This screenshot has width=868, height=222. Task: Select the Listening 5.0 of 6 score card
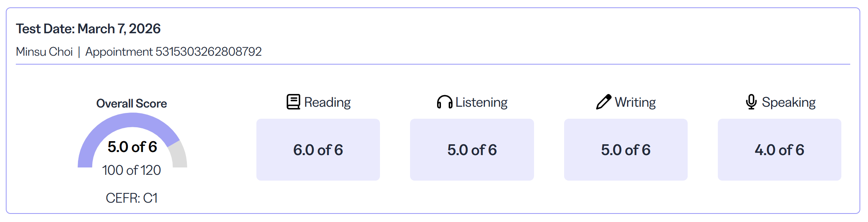point(472,150)
